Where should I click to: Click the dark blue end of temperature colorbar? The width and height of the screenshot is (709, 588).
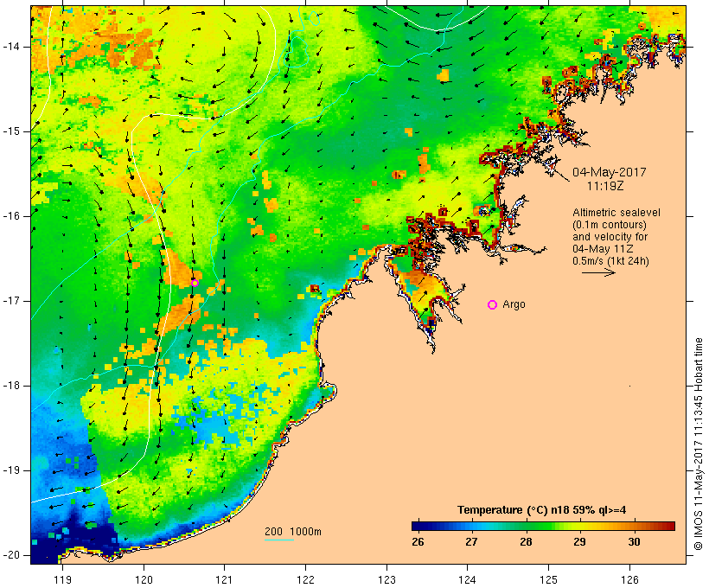click(418, 526)
